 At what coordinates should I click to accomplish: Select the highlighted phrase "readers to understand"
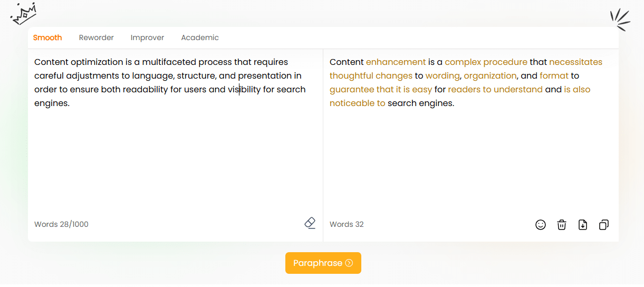pyautogui.click(x=495, y=90)
